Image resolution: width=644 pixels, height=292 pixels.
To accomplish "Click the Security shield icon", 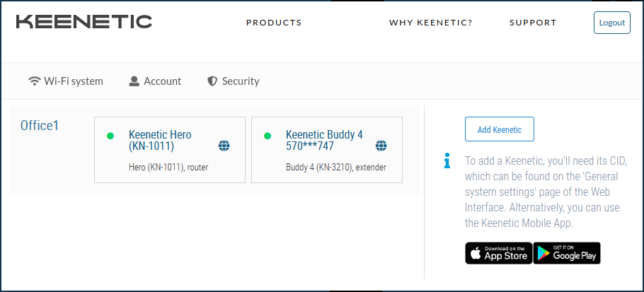I will pyautogui.click(x=212, y=81).
